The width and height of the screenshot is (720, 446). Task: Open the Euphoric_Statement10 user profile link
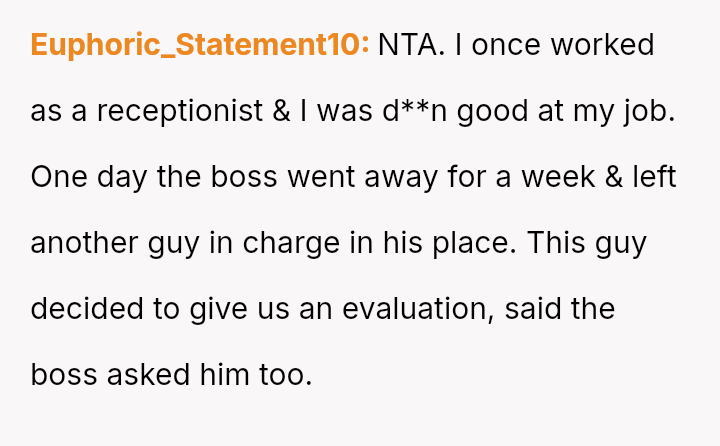[200, 45]
